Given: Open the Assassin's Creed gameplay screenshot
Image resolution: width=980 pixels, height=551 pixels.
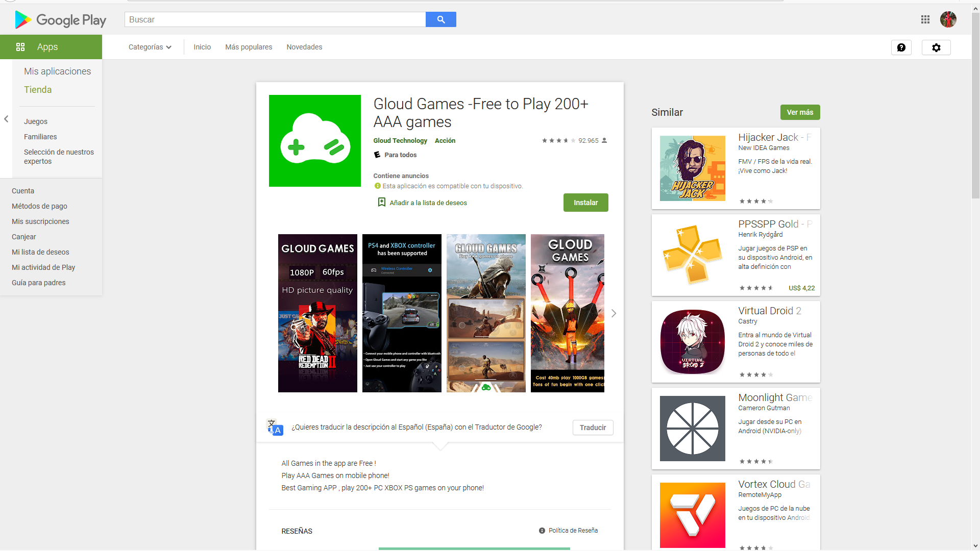Looking at the screenshot, I should (486, 313).
